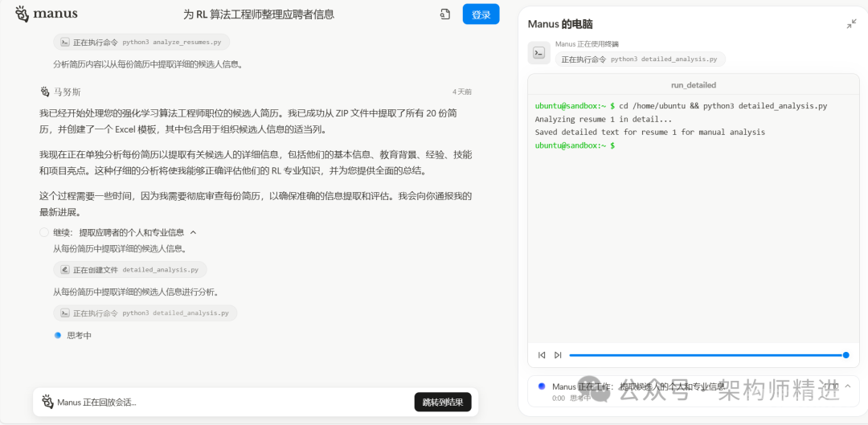868x425 pixels.
Task: Skip to start of the replay
Action: click(x=542, y=355)
